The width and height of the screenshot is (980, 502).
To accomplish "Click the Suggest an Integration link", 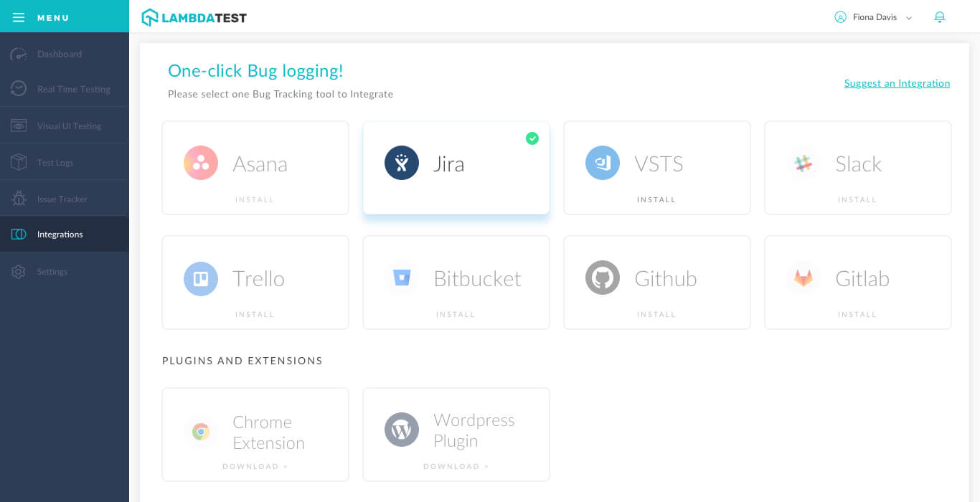I will tap(896, 83).
